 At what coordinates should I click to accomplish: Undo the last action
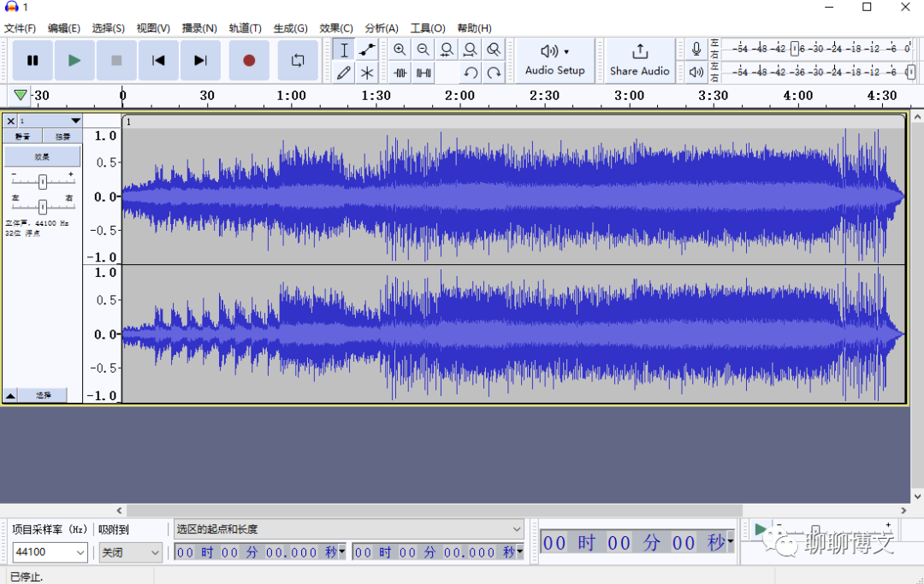pyautogui.click(x=471, y=73)
